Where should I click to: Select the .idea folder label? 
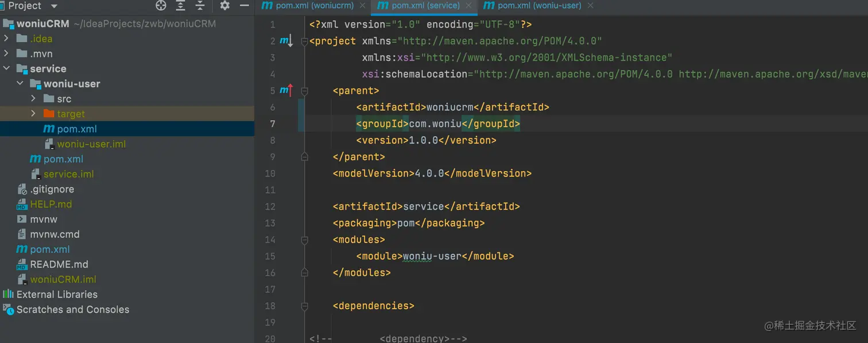pos(41,38)
